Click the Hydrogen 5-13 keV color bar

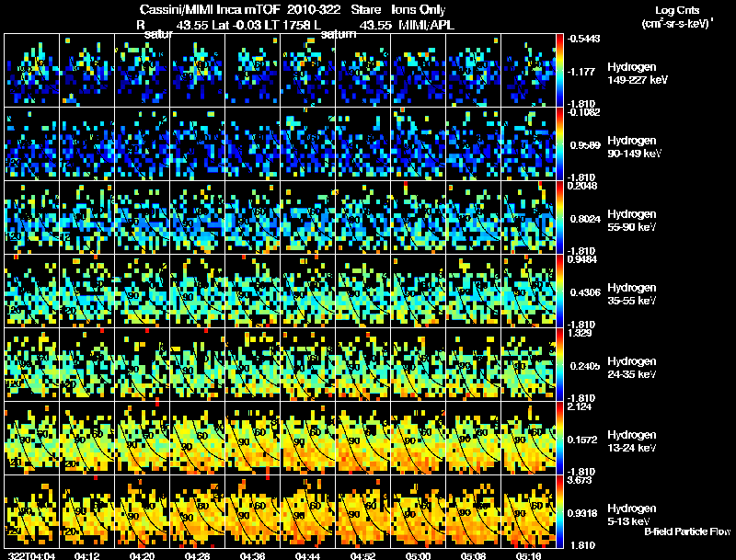559,511
